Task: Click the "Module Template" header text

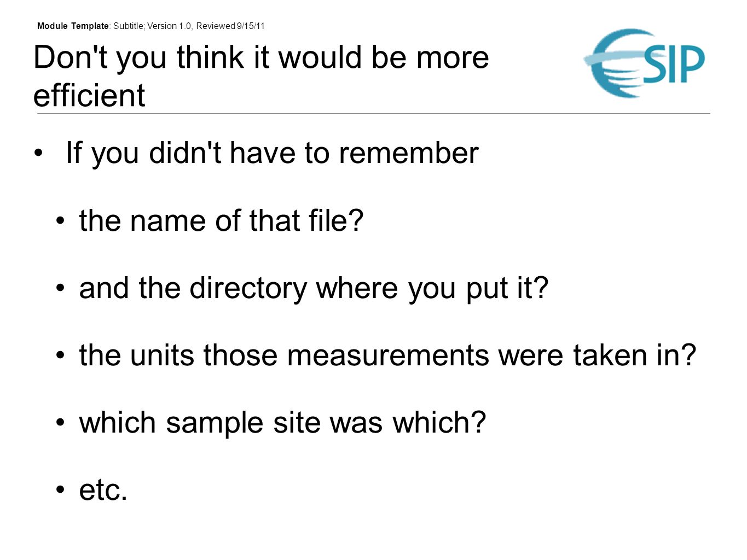Action: (73, 26)
